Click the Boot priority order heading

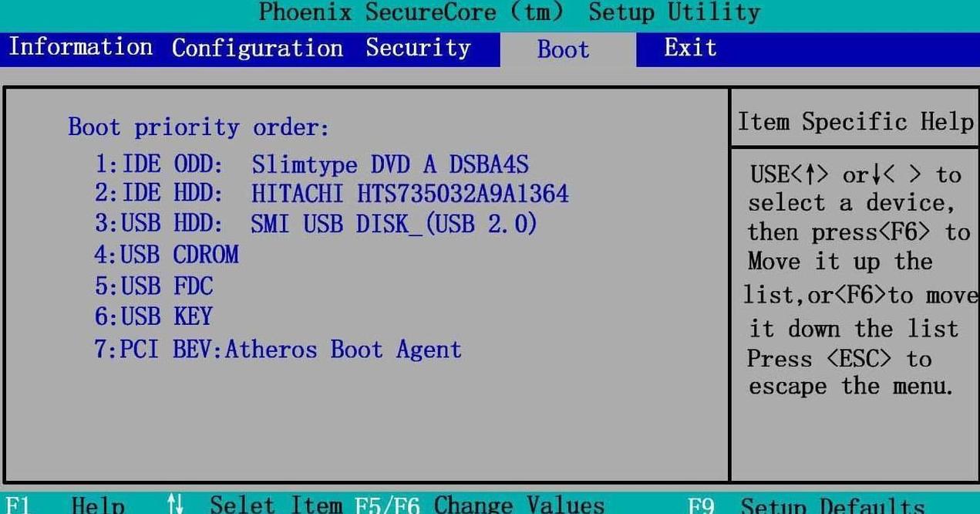(199, 127)
